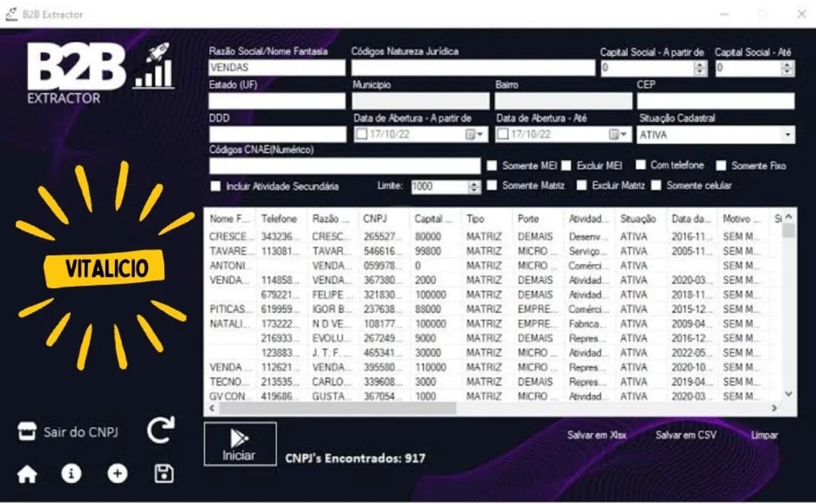
Task: Decrease the Limite value
Action: coord(474,190)
